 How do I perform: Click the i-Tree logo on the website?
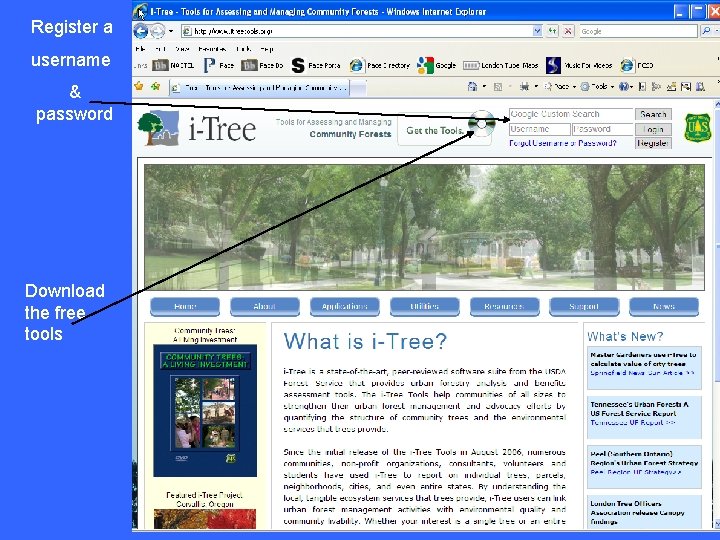[x=197, y=128]
